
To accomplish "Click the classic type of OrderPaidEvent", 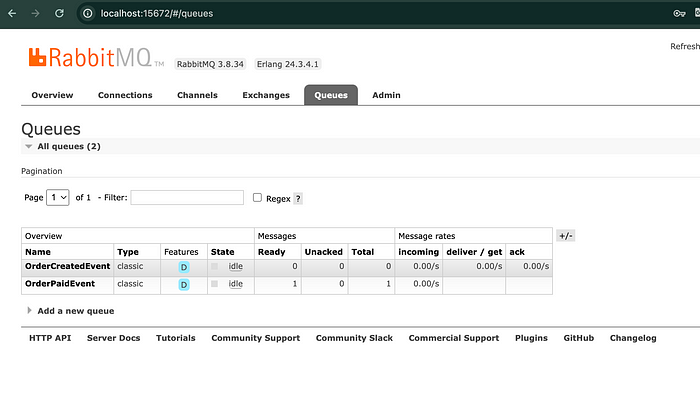I will (x=130, y=284).
